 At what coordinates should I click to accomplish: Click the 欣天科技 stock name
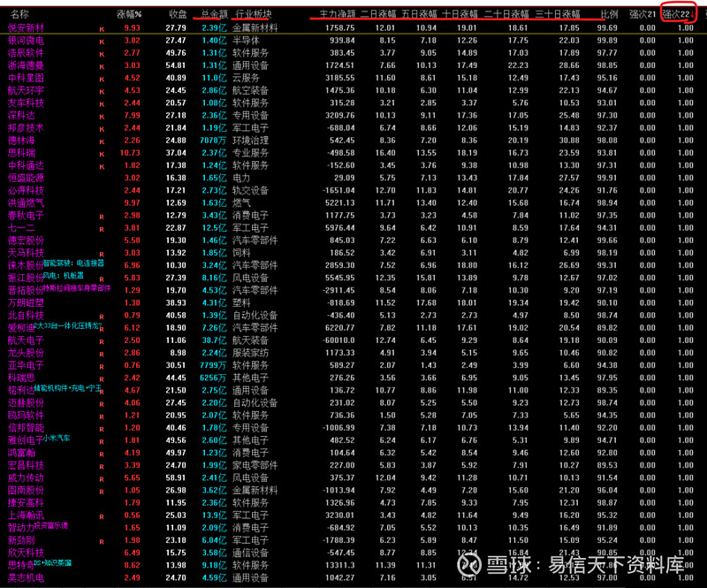27,553
